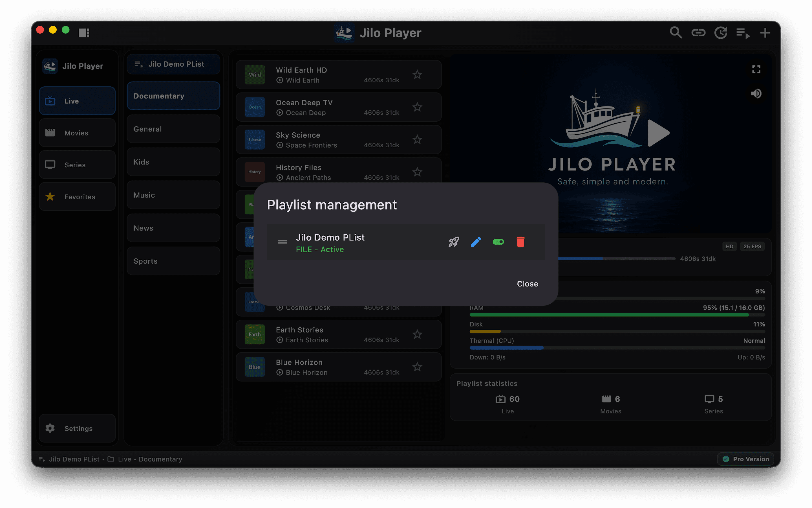
Task: Select the Live section in sidebar
Action: click(x=77, y=101)
